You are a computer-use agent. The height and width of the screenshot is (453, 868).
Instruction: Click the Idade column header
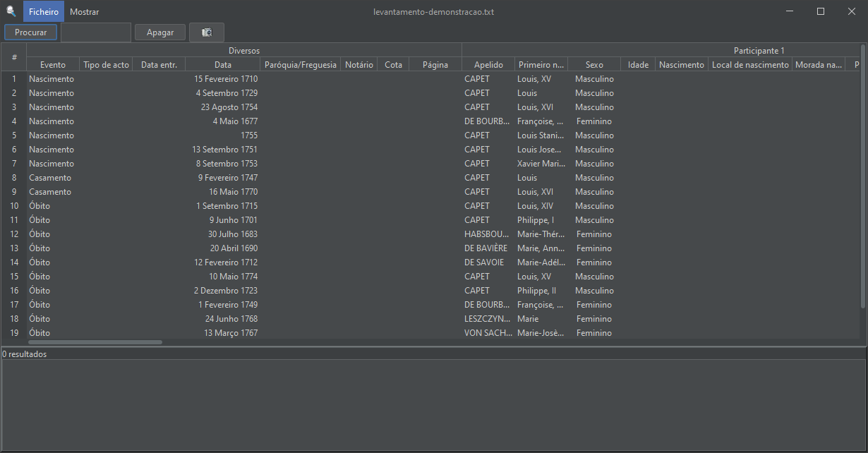coord(637,64)
